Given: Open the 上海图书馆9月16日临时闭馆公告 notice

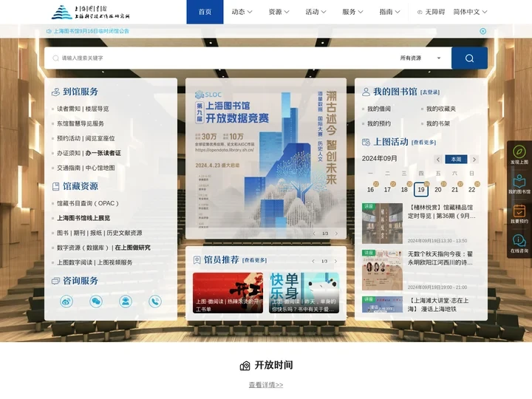Looking at the screenshot, I should [92, 31].
